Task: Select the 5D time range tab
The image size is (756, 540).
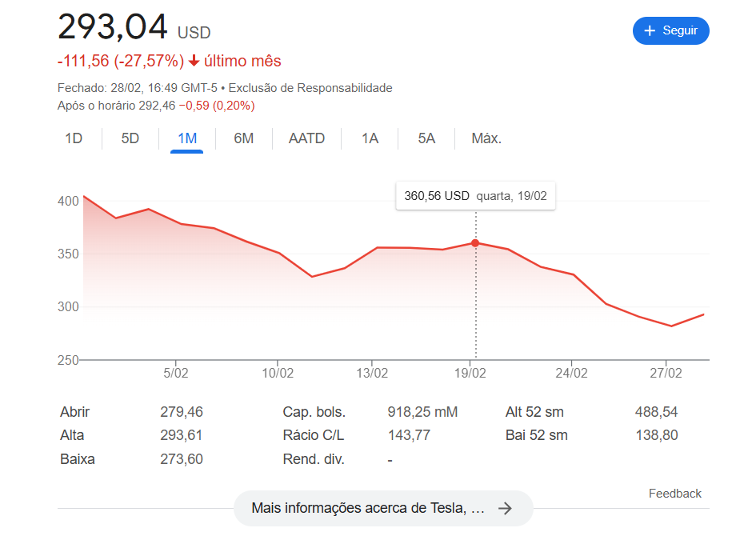Action: pos(130,138)
